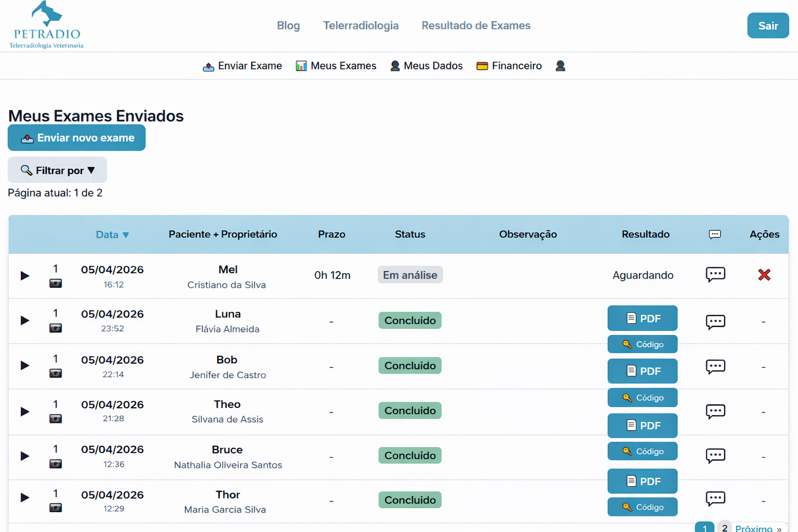Viewport: 798px width, 532px height.
Task: Click the profile silhouette icon after Financeiro
Action: [560, 66]
